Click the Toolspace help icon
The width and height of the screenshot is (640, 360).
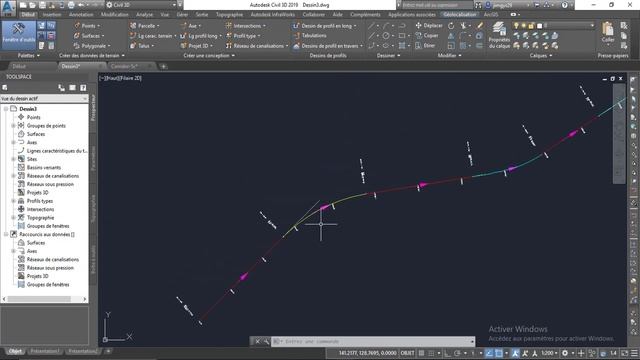83,87
